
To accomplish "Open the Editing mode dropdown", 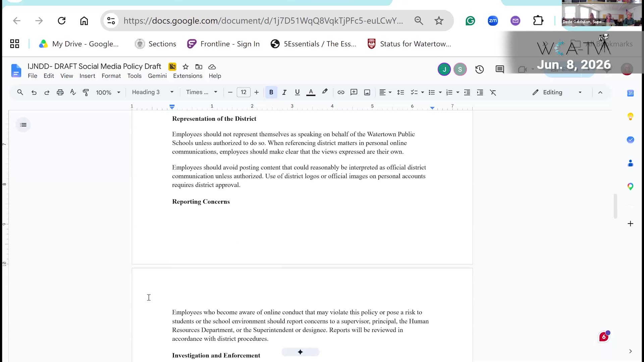I will pos(557,92).
